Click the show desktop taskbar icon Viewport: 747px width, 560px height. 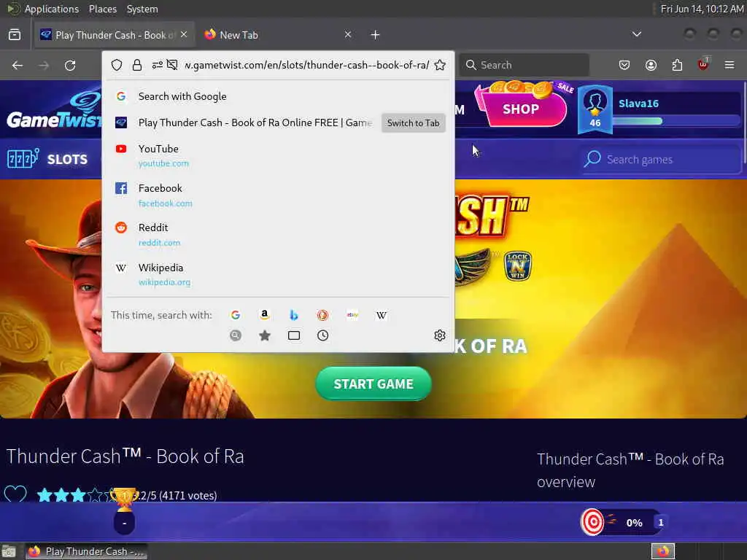pyautogui.click(x=9, y=551)
